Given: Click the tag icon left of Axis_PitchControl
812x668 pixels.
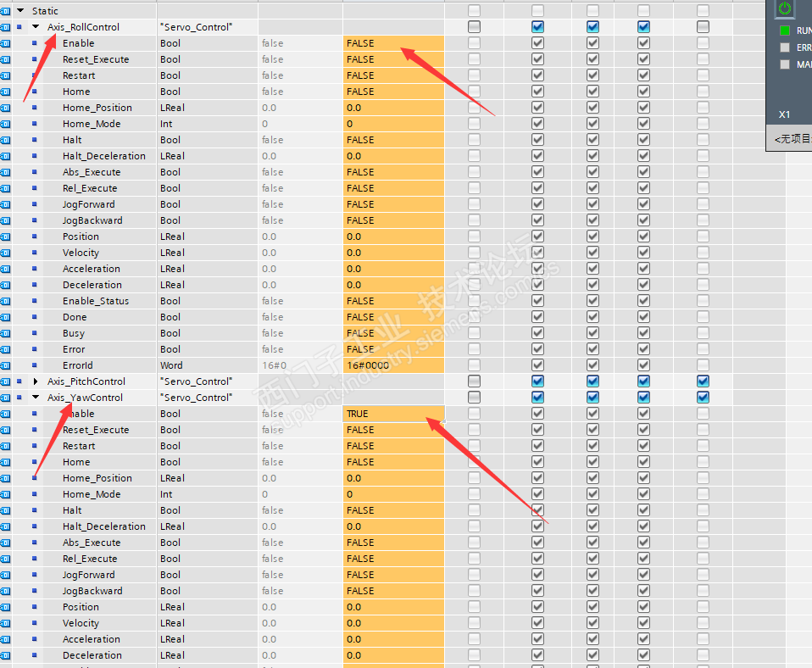Looking at the screenshot, I should click(5, 381).
